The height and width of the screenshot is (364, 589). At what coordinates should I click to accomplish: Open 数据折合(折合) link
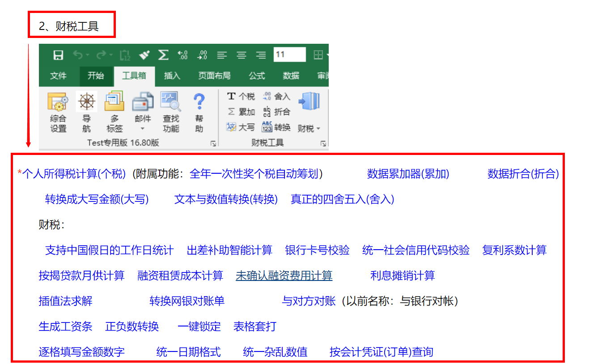(523, 174)
